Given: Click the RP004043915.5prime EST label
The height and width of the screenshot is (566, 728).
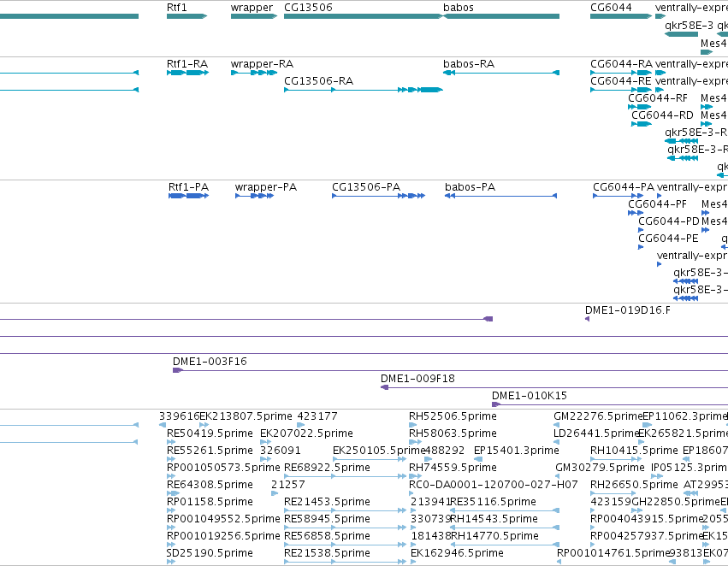Looking at the screenshot, I should [648, 519].
